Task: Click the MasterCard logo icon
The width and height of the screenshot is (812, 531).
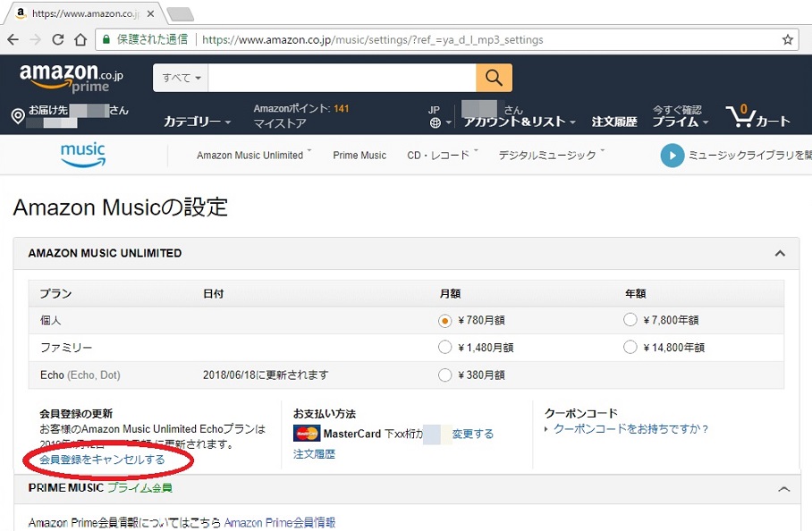Action: coord(307,434)
